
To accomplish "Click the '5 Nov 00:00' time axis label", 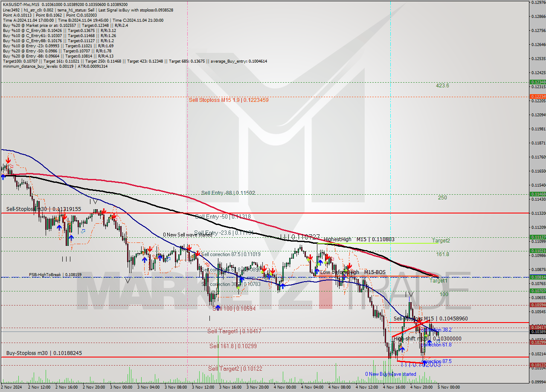I will click(448, 387).
